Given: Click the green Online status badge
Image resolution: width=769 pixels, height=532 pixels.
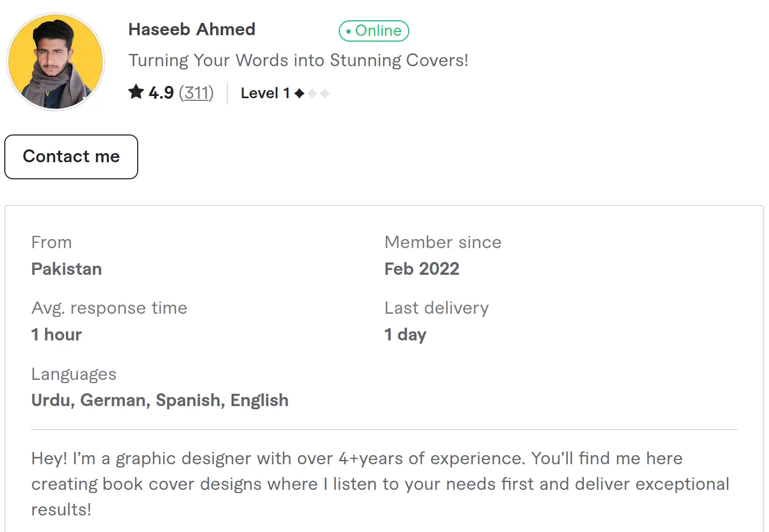Looking at the screenshot, I should pos(374,31).
